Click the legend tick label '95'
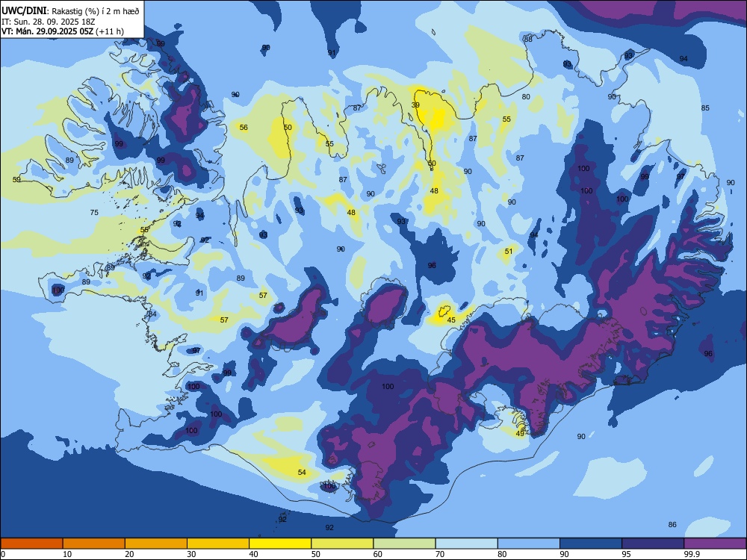Viewport: 747px width, 560px height. click(627, 554)
